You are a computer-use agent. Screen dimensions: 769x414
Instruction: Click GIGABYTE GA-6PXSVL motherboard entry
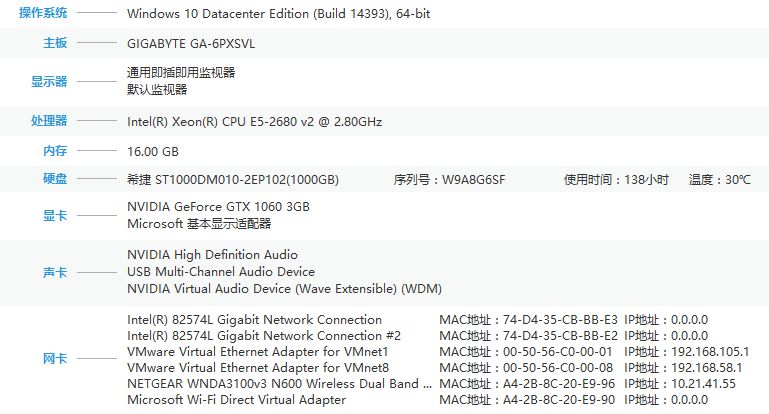(x=191, y=44)
